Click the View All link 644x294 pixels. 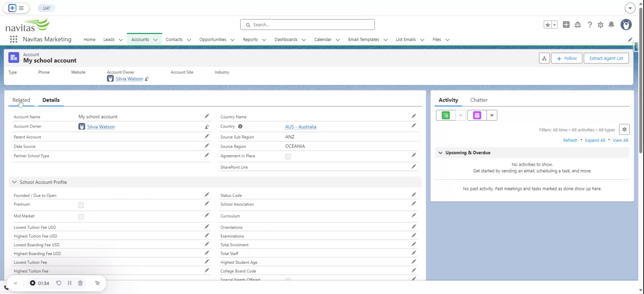coord(620,140)
